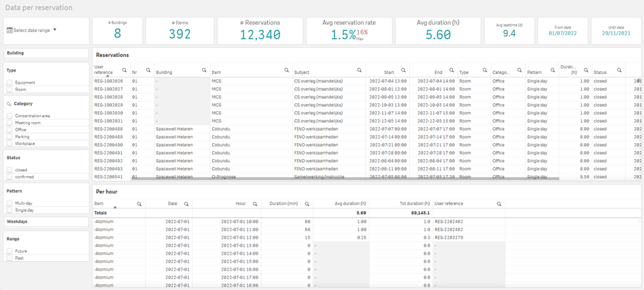Search the Nr column in Reservations
This screenshot has width=644, height=290.
(148, 70)
